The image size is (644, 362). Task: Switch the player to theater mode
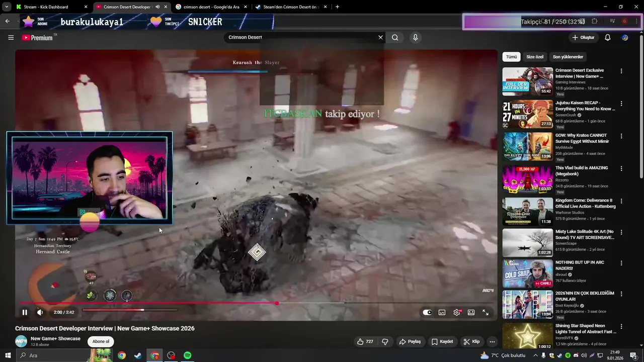471,312
